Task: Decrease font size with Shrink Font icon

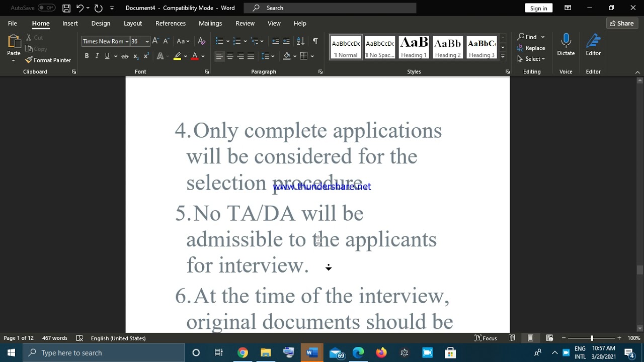Action: pos(166,41)
